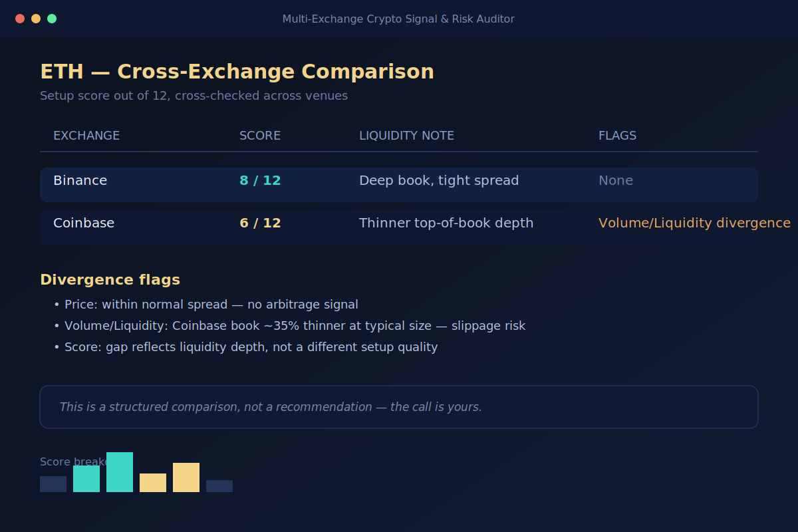Click the EXCHANGE column header

click(86, 136)
